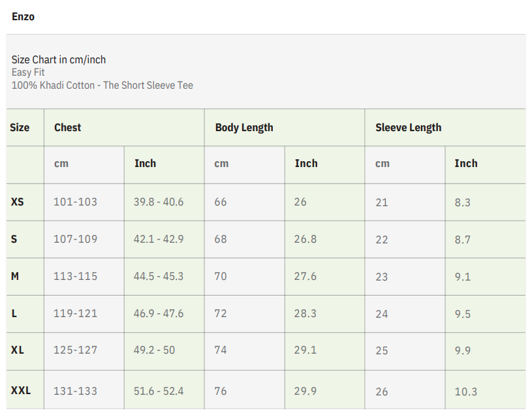Click the XS size row label
532x415 pixels.
pyautogui.click(x=18, y=202)
